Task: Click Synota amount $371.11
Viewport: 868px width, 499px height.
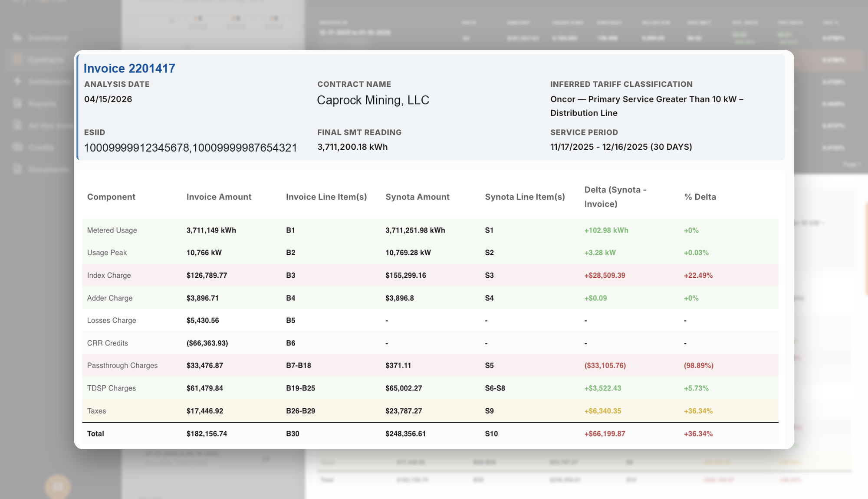Action: (398, 366)
